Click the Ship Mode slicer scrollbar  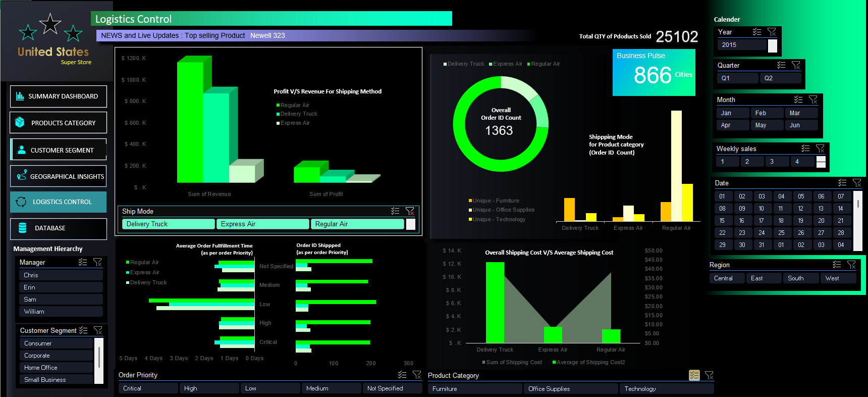click(411, 224)
